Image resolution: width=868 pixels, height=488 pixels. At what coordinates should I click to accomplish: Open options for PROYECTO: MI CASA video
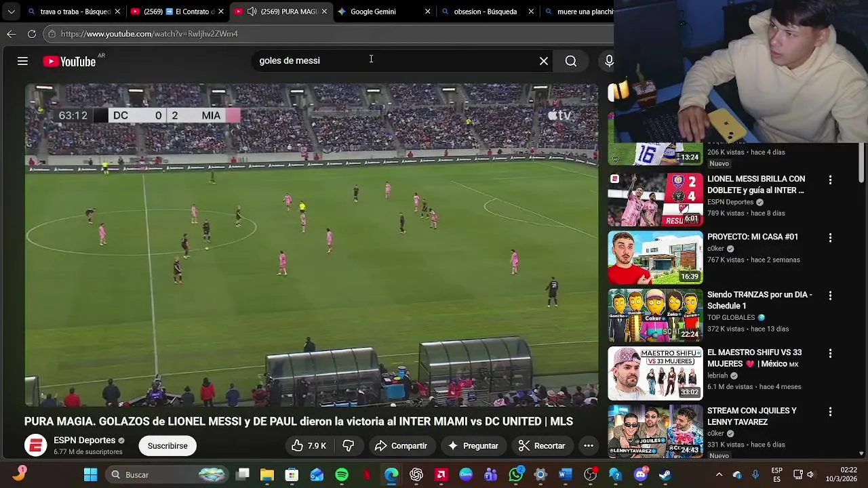tap(830, 238)
